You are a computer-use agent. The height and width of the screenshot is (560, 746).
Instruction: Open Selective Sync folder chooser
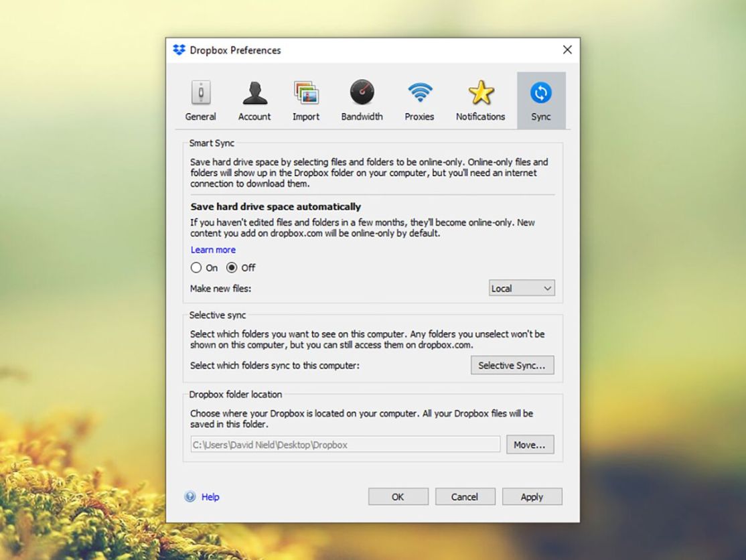[512, 365]
